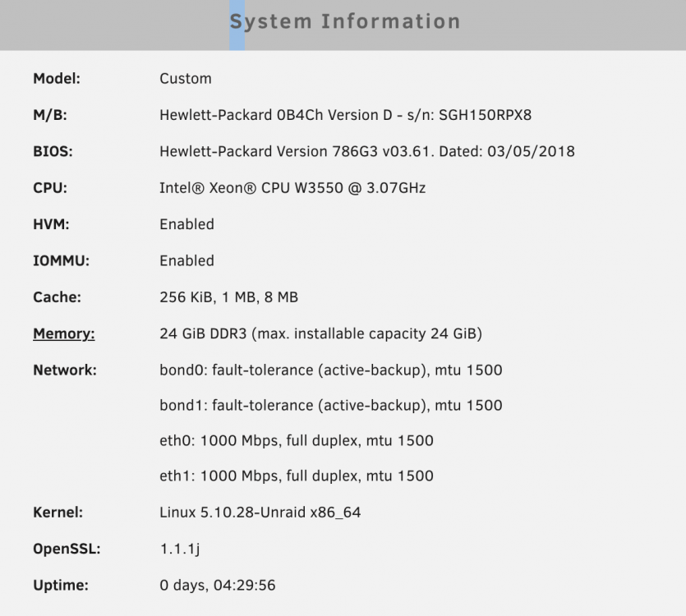
Task: Click the Linux kernel version text
Action: (260, 513)
